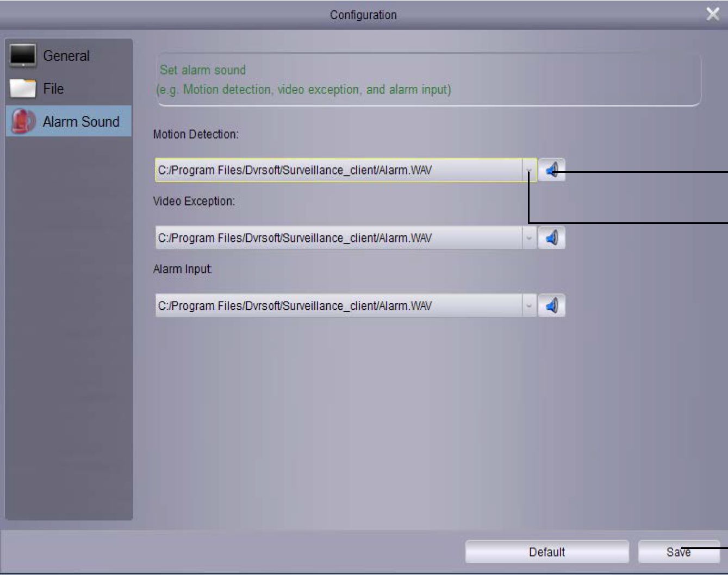The height and width of the screenshot is (575, 728).
Task: Preview the Motion Detection alarm sound
Action: 552,170
